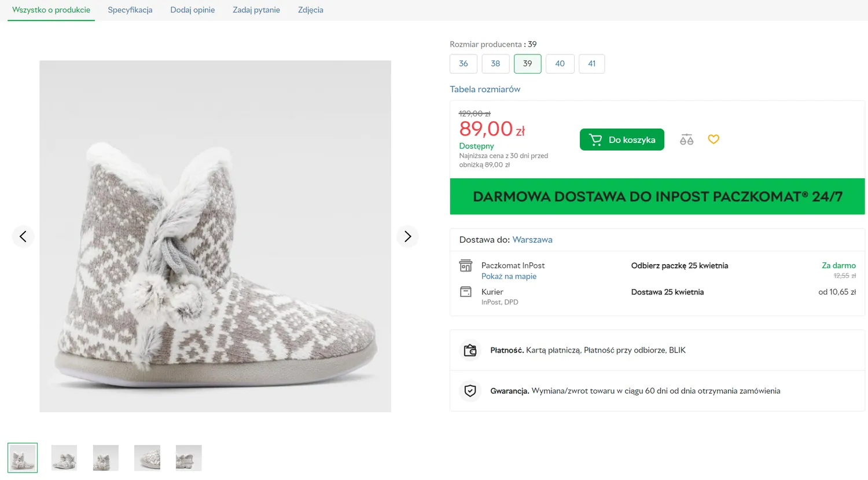
Task: Add product to wishlist heart icon
Action: (713, 139)
